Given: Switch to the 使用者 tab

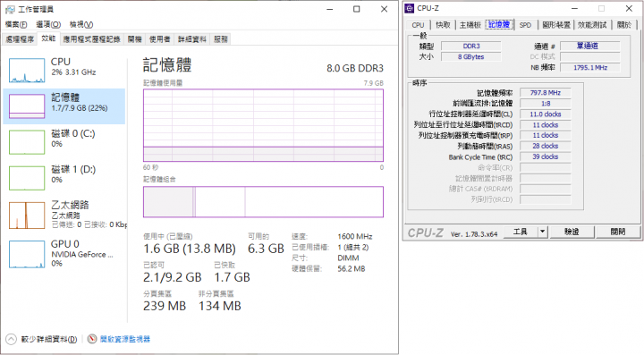Looking at the screenshot, I should pos(160,39).
